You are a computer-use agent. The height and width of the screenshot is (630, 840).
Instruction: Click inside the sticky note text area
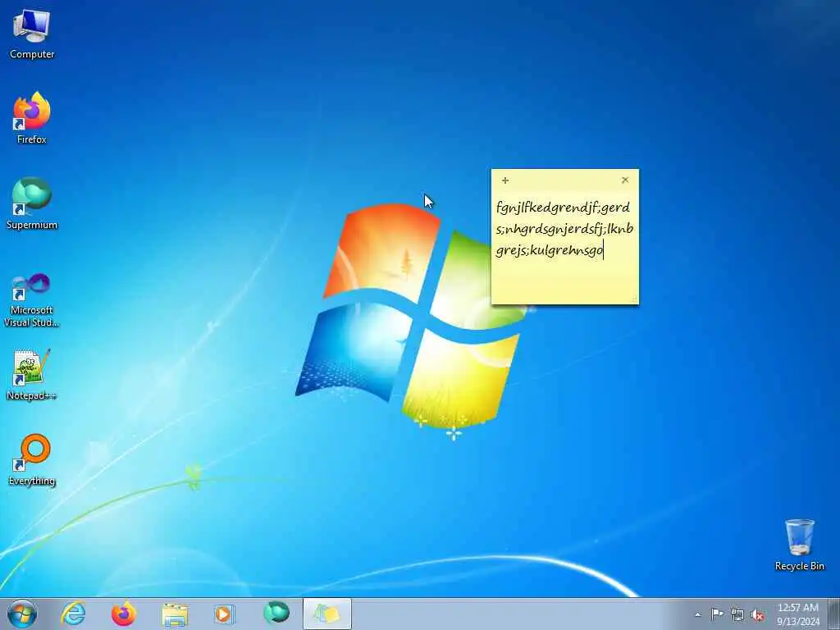pyautogui.click(x=564, y=246)
